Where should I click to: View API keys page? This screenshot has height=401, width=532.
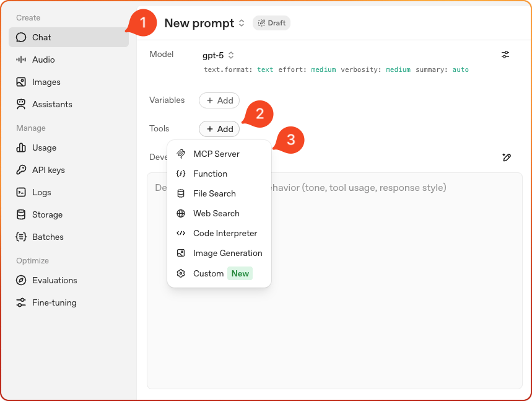[x=48, y=170]
